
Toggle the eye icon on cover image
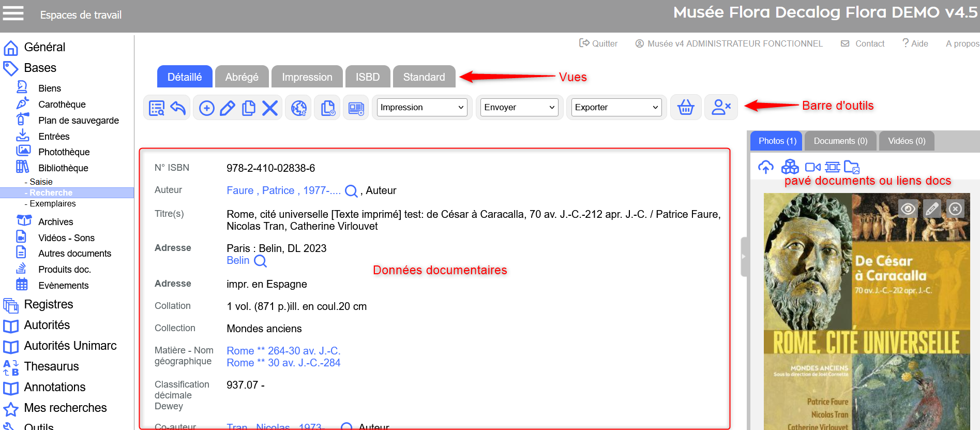[x=908, y=209]
